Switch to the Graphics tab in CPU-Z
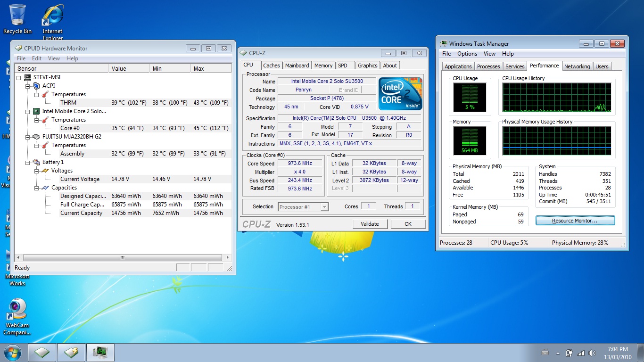The width and height of the screenshot is (644, 362). click(367, 66)
